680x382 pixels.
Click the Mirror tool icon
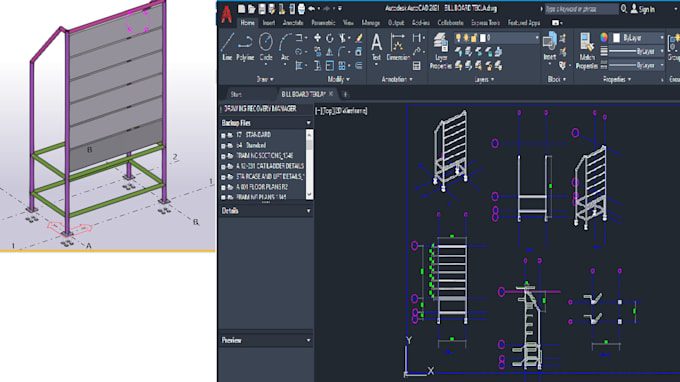pos(330,52)
